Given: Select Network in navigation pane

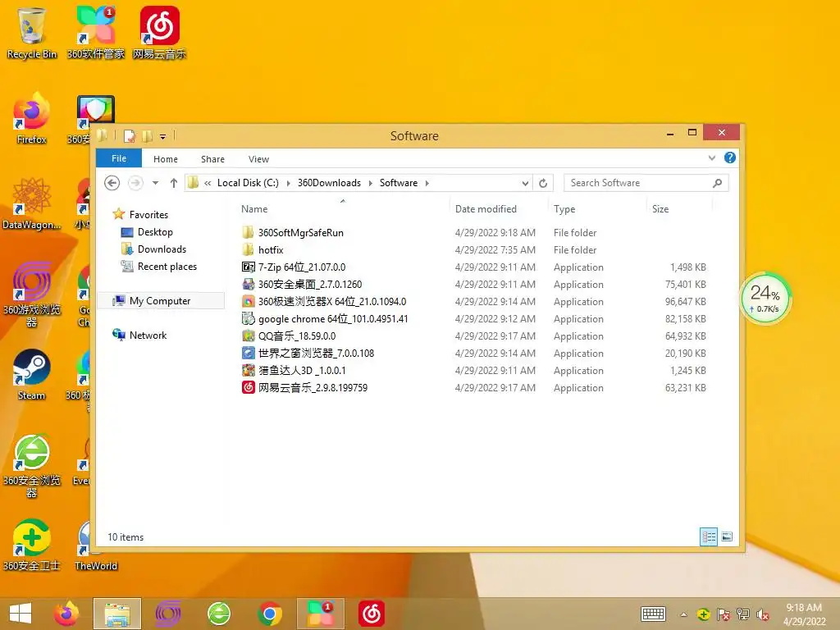Looking at the screenshot, I should point(148,336).
